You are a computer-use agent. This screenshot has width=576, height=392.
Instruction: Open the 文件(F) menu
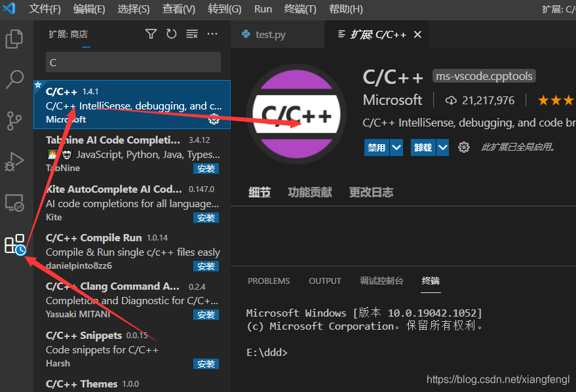pyautogui.click(x=45, y=9)
